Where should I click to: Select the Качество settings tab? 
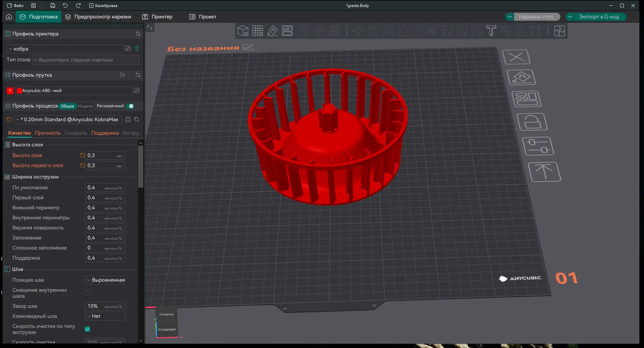coord(19,133)
